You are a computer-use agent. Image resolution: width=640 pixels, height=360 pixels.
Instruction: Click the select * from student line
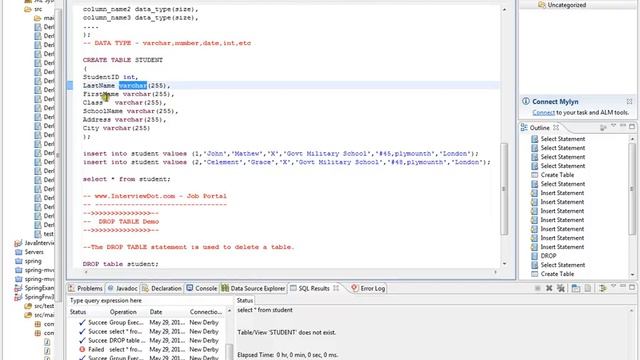(x=127, y=179)
